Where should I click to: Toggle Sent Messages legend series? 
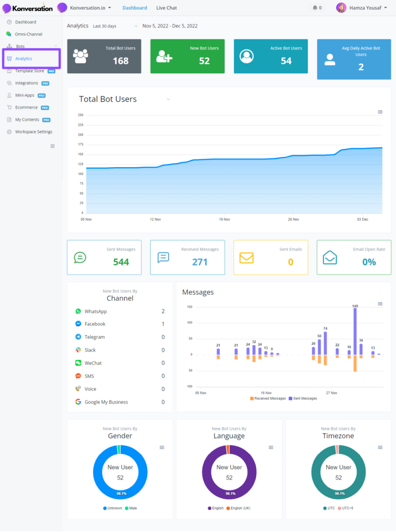[303, 398]
